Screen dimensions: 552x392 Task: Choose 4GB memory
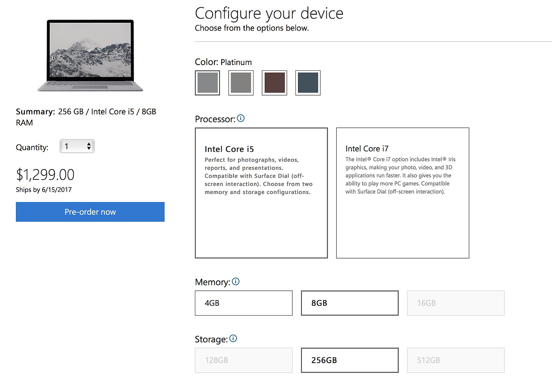point(244,303)
